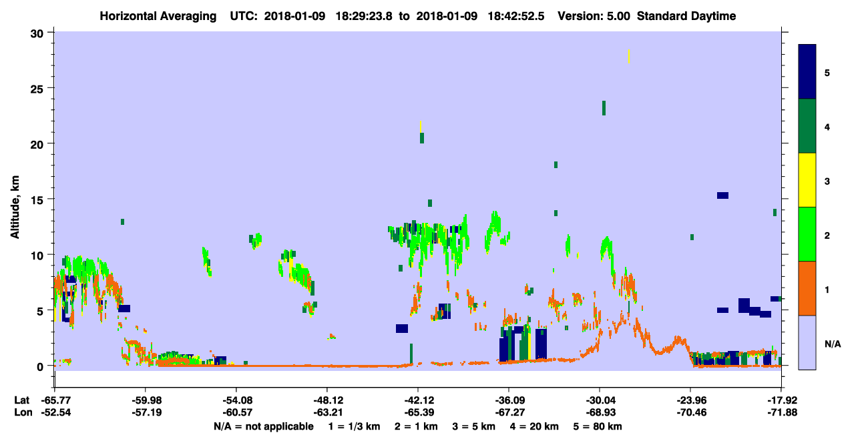Click the orange colorbar segment labeled 1
This screenshot has width=868, height=445.
[807, 288]
